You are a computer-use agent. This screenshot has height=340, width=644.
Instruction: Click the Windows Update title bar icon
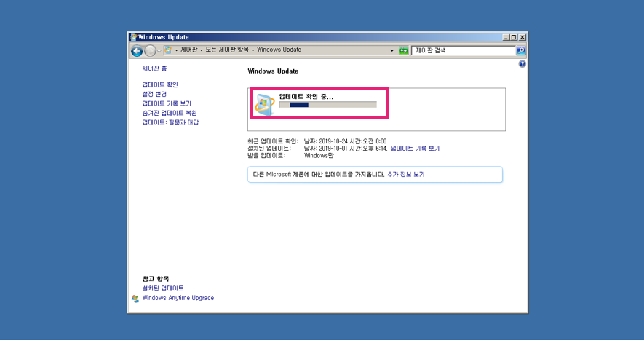(x=133, y=37)
